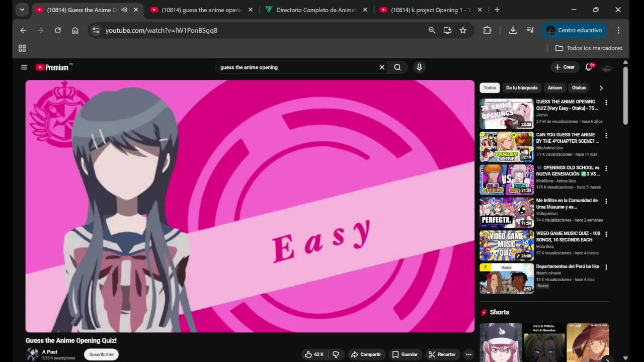Image resolution: width=644 pixels, height=362 pixels.
Task: Open the tab search dropdown arrow
Action: (x=22, y=10)
